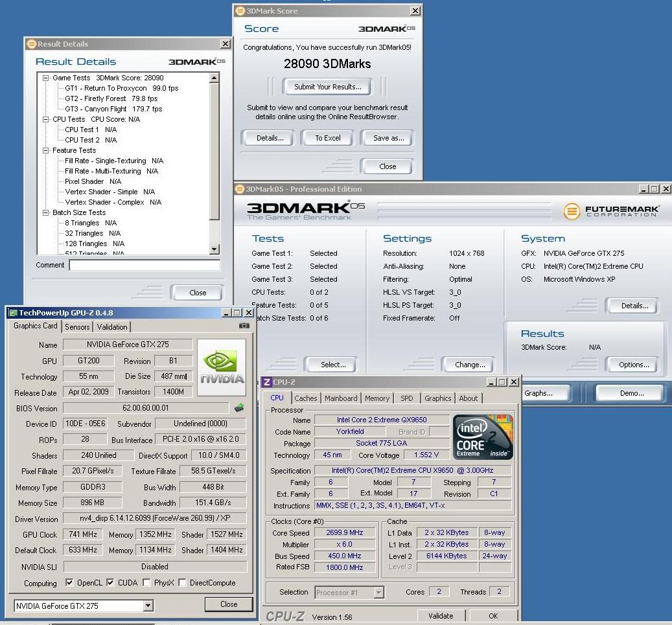Click the 28090 3DMarks score text

(x=327, y=64)
